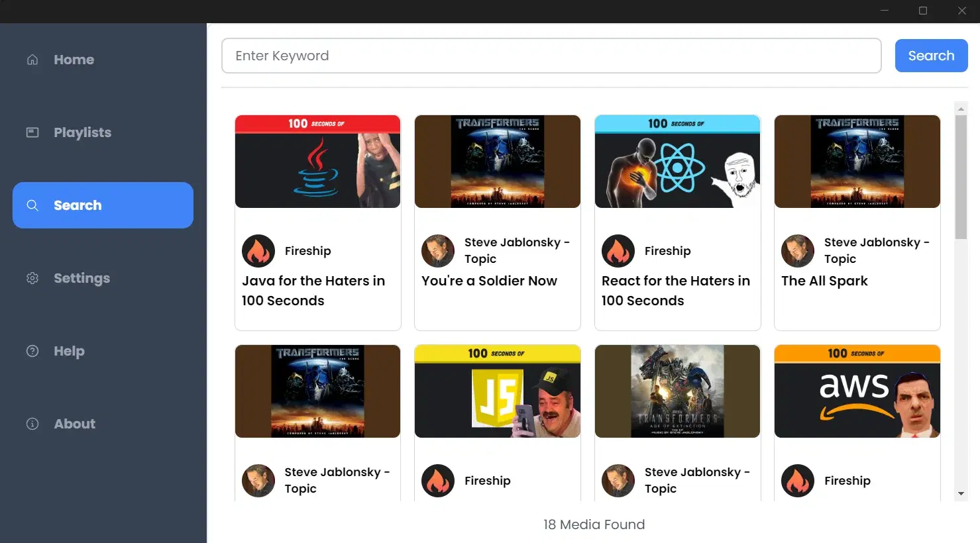Click Steve Jablonsky avatar on You're a Soldier Now card

pyautogui.click(x=438, y=251)
